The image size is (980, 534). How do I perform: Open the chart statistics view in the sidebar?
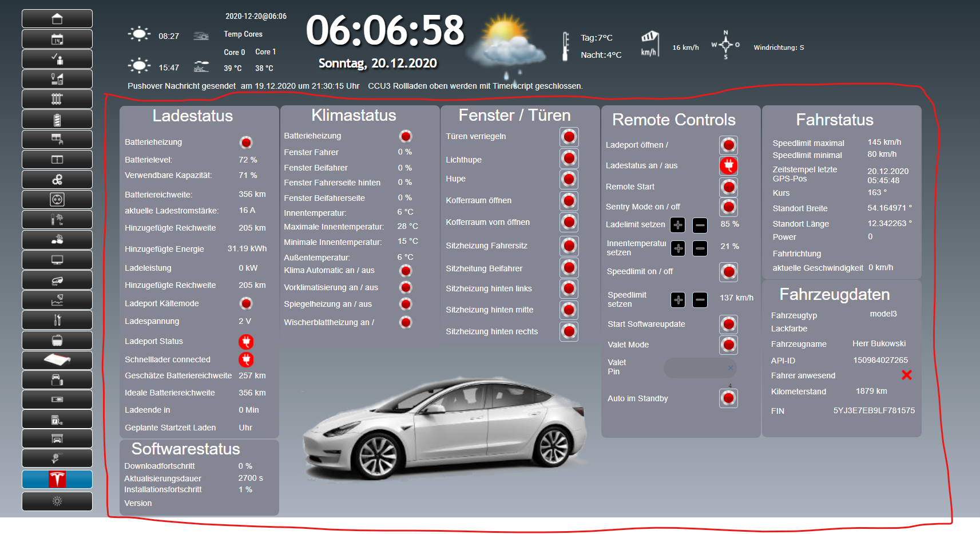[x=57, y=300]
